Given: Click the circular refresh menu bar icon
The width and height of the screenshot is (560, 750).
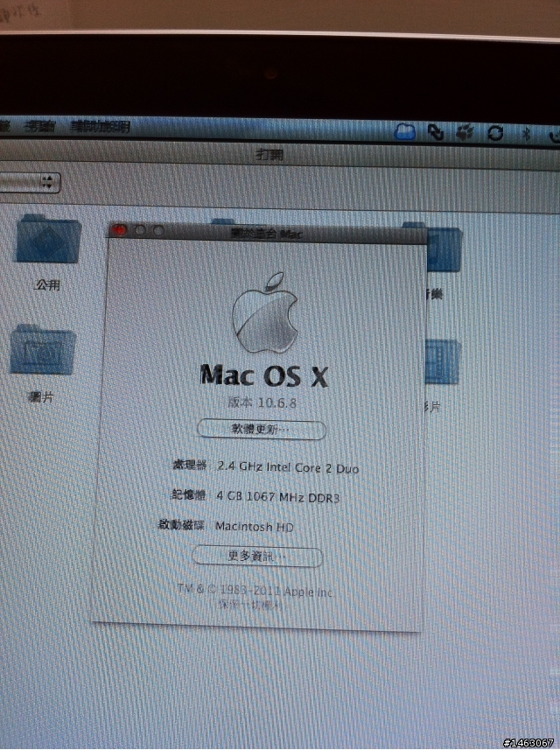Looking at the screenshot, I should pyautogui.click(x=495, y=132).
